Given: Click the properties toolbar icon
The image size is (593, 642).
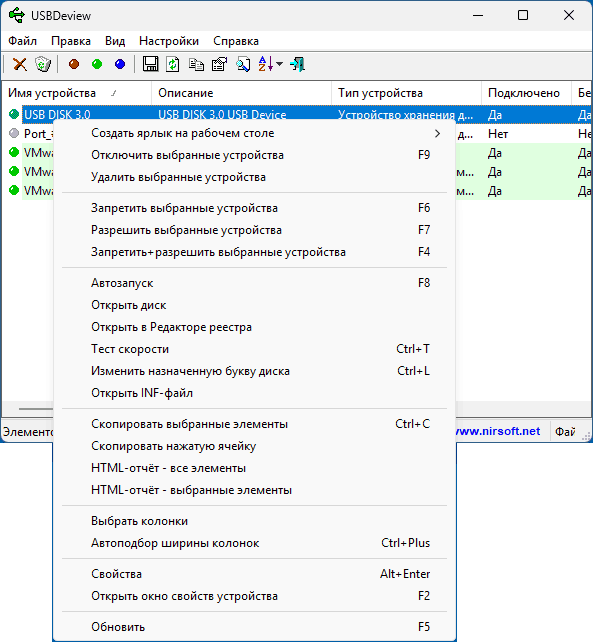Looking at the screenshot, I should tap(219, 64).
